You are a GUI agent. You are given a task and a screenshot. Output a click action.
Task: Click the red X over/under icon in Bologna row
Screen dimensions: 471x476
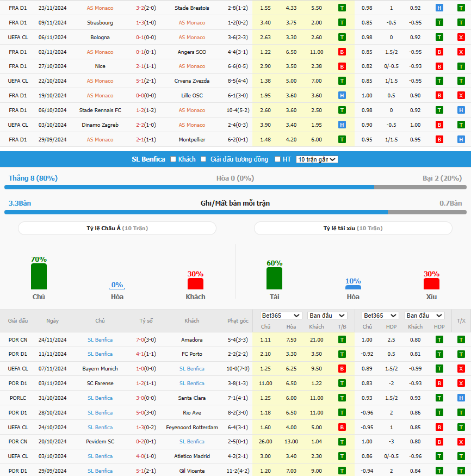point(461,38)
